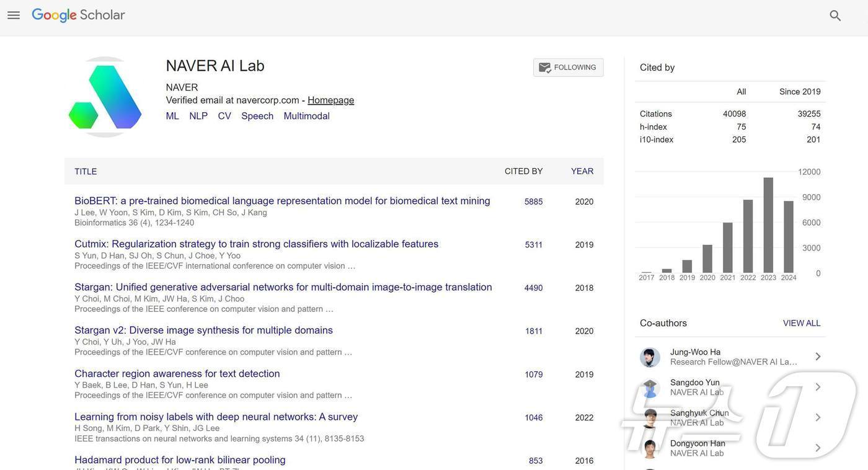Viewport: 868px width, 470px height.
Task: Click the i10-index metric label
Action: (x=657, y=140)
